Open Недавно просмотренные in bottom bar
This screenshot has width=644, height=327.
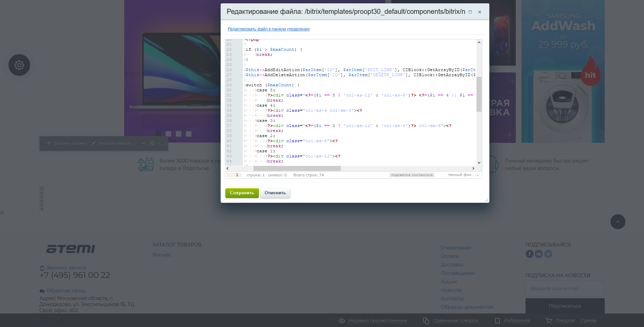click(x=378, y=321)
